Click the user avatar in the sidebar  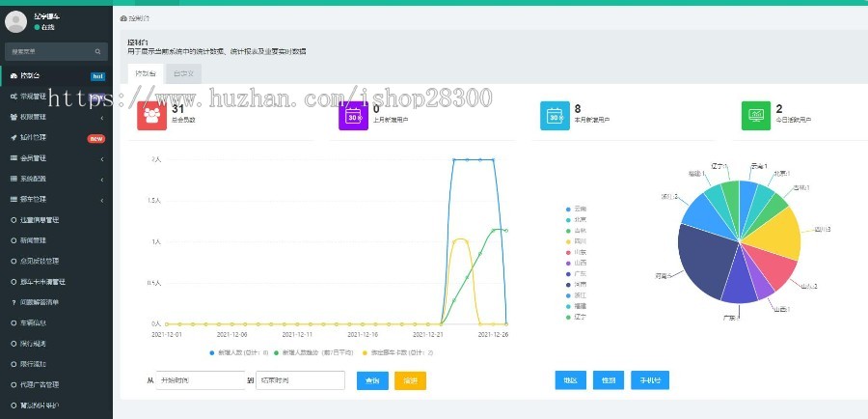(16, 21)
